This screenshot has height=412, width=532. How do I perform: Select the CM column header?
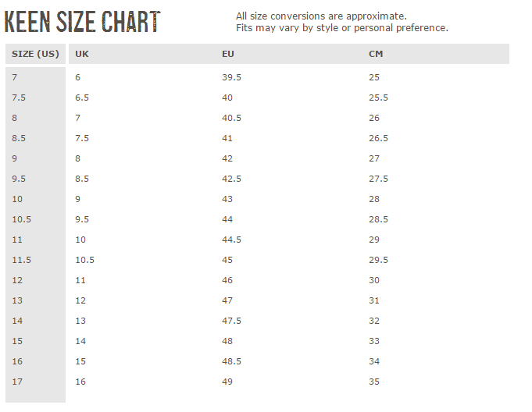point(376,54)
